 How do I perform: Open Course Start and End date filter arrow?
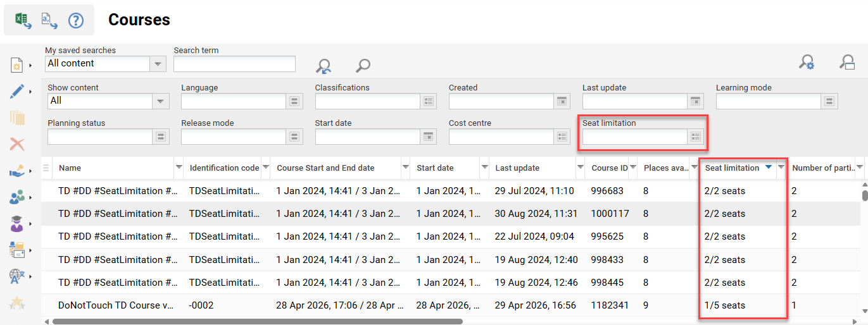point(405,168)
